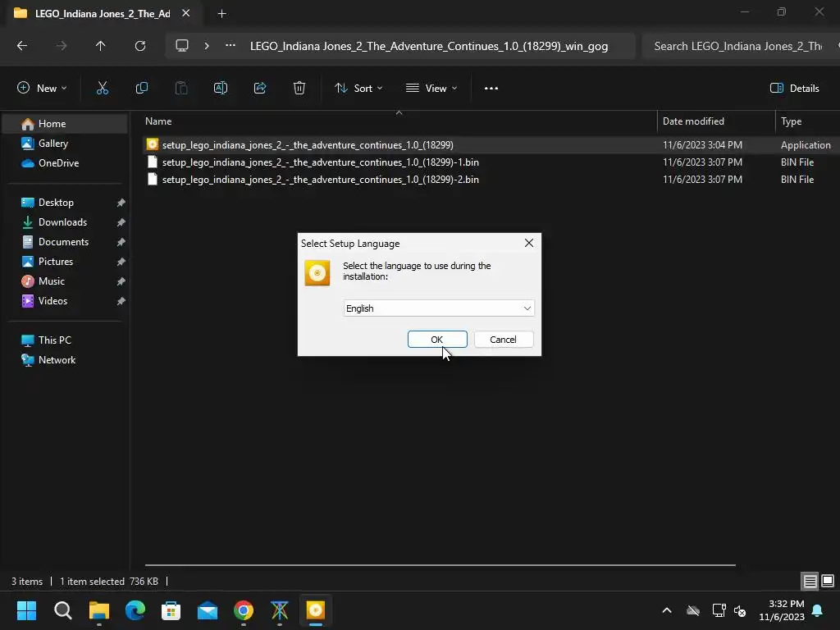
Task: Open Documents in the sidebar
Action: [x=63, y=242]
